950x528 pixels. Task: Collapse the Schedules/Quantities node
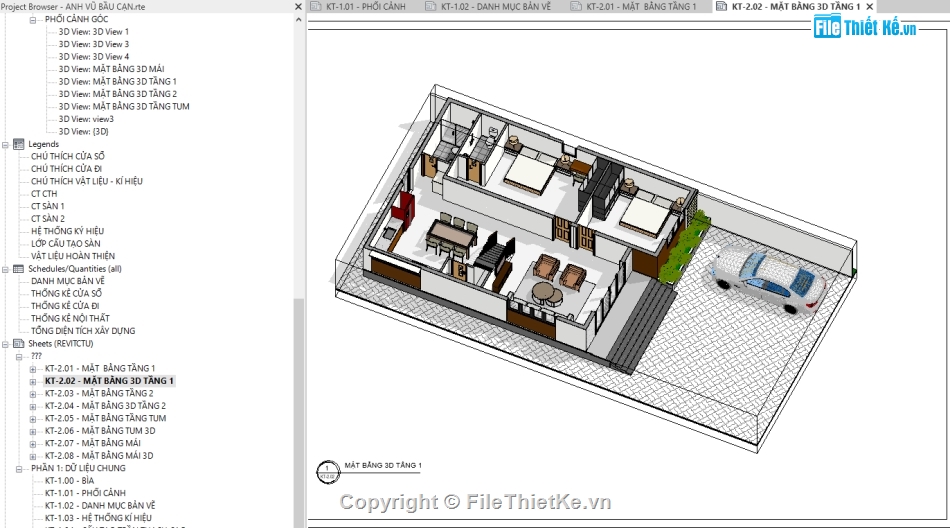pyautogui.click(x=5, y=269)
